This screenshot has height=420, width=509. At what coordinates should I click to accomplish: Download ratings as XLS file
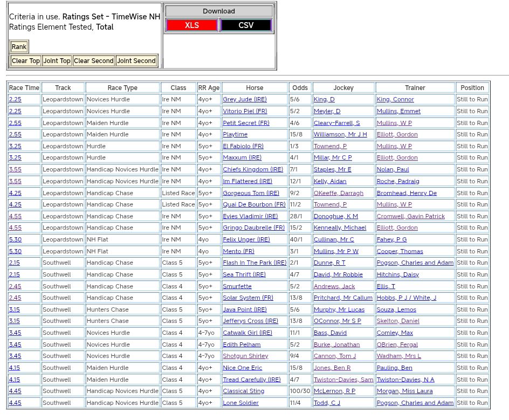[192, 25]
